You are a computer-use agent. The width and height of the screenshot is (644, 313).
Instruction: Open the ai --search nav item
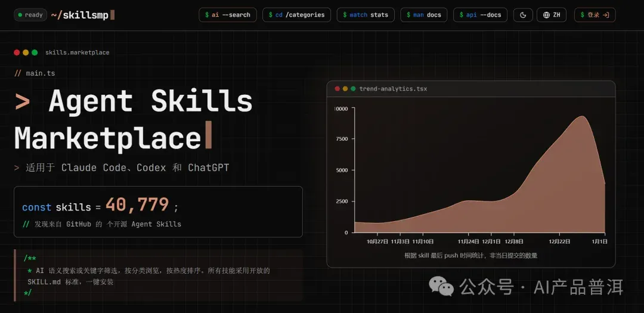click(228, 15)
